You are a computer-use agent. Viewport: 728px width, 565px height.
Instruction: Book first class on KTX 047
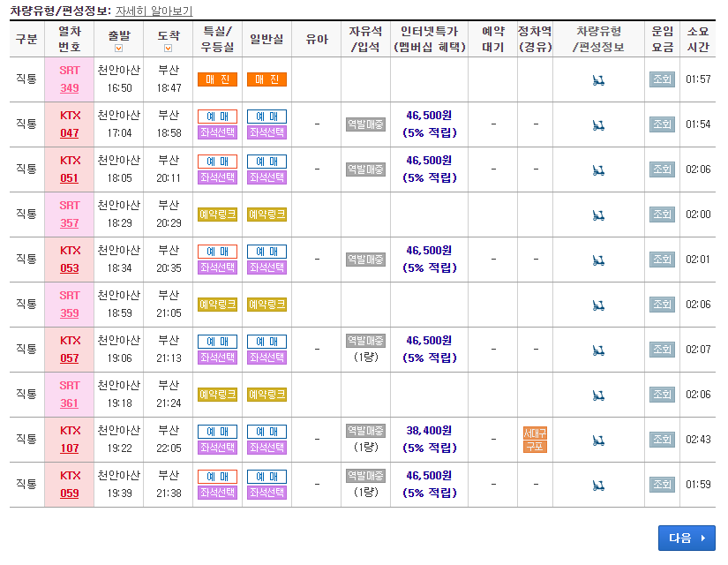pos(217,117)
